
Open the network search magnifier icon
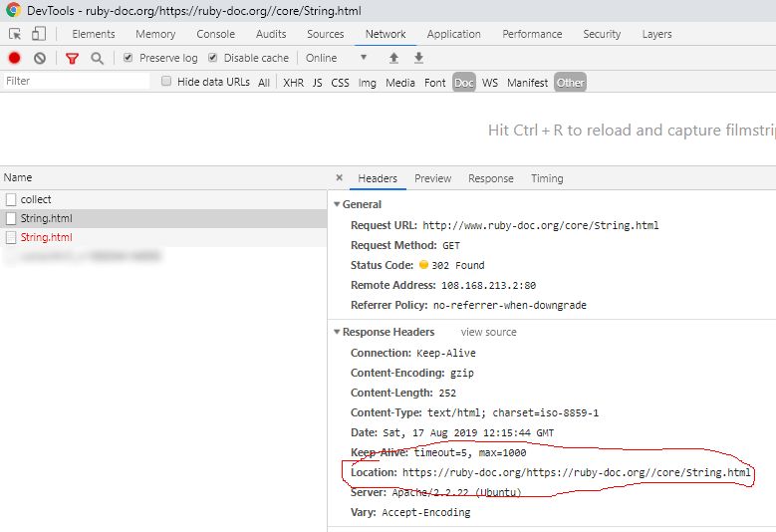tap(97, 59)
